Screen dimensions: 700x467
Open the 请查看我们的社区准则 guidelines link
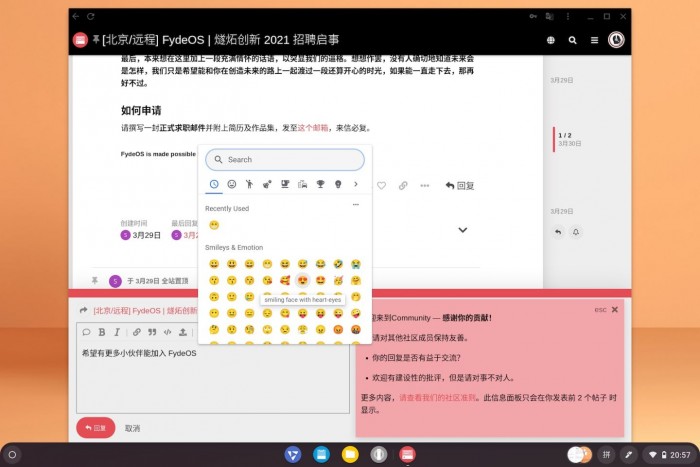pyautogui.click(x=438, y=397)
